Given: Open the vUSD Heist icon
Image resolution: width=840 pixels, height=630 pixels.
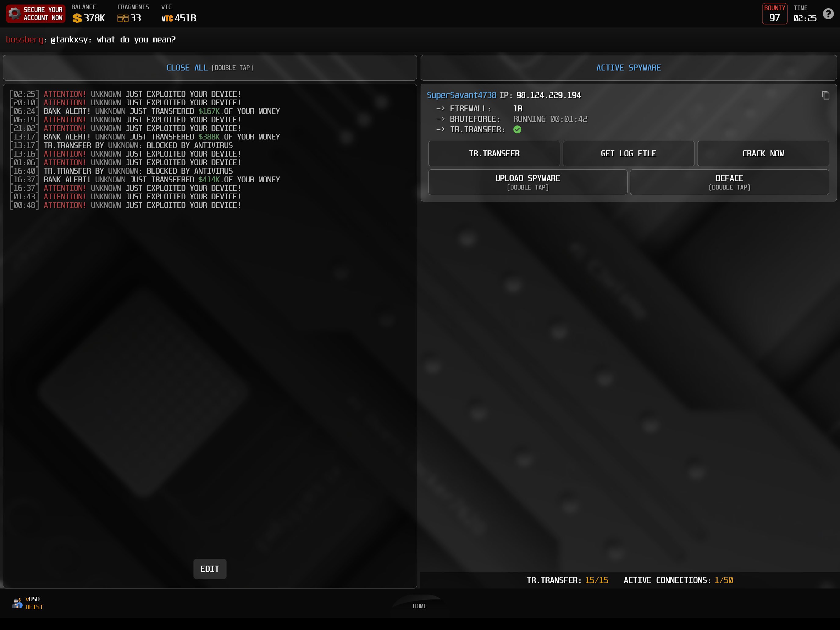Looking at the screenshot, I should tap(17, 603).
